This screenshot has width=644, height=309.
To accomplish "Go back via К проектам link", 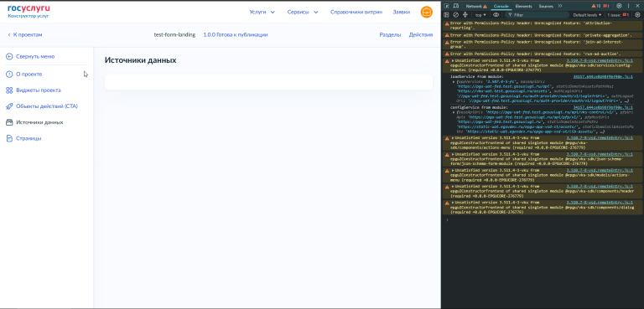I will pyautogui.click(x=24, y=35).
